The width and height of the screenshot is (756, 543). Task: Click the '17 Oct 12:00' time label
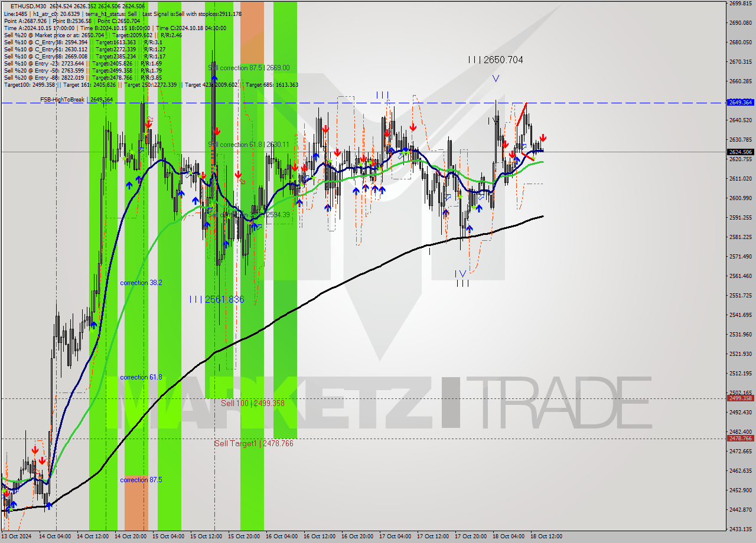434,537
